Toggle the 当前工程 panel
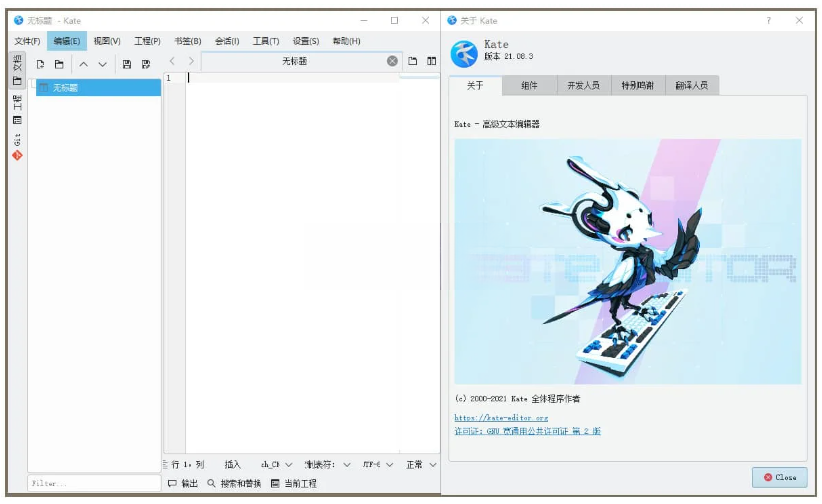Image resolution: width=822 pixels, height=504 pixels. (x=294, y=484)
